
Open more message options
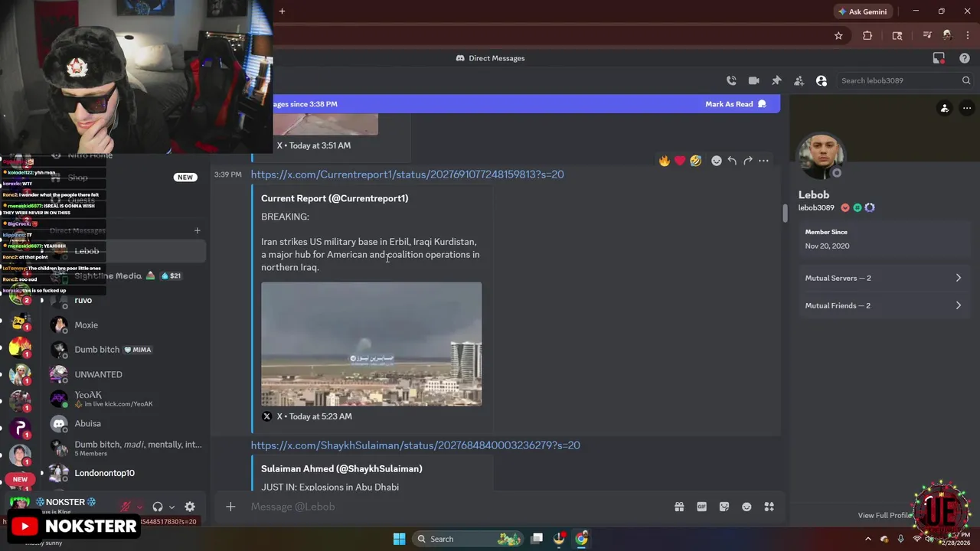pyautogui.click(x=763, y=161)
